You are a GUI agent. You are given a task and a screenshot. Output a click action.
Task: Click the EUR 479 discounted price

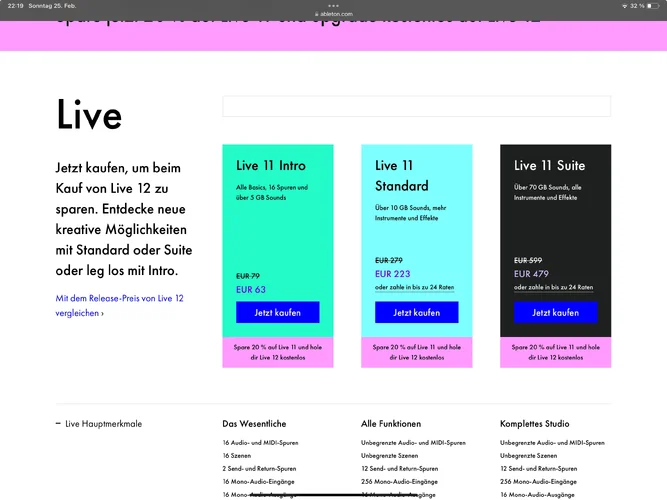point(531,274)
